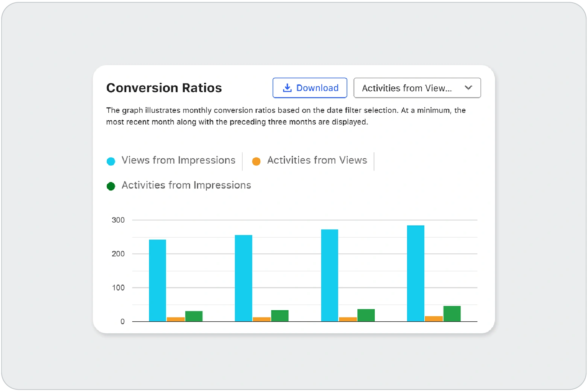Click the last group's orange bar
Image resolution: width=588 pixels, height=392 pixels.
pos(434,319)
